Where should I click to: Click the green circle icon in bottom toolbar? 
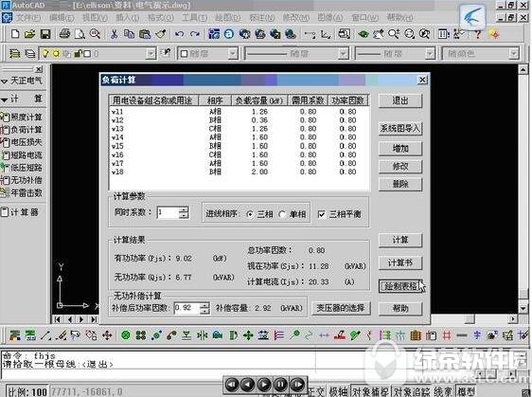click(x=126, y=335)
